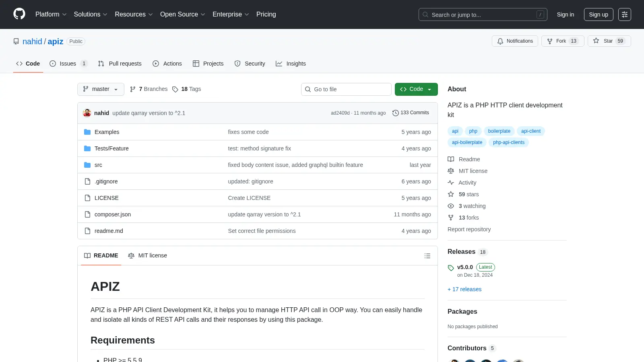Select the php-api-clients topic tag
The width and height of the screenshot is (644, 362).
[x=509, y=142]
